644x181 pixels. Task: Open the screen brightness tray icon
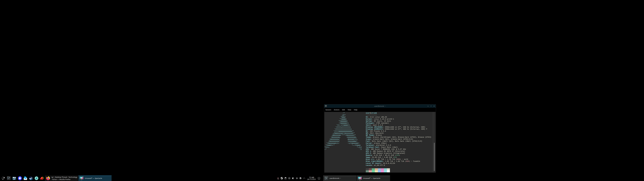tap(297, 178)
